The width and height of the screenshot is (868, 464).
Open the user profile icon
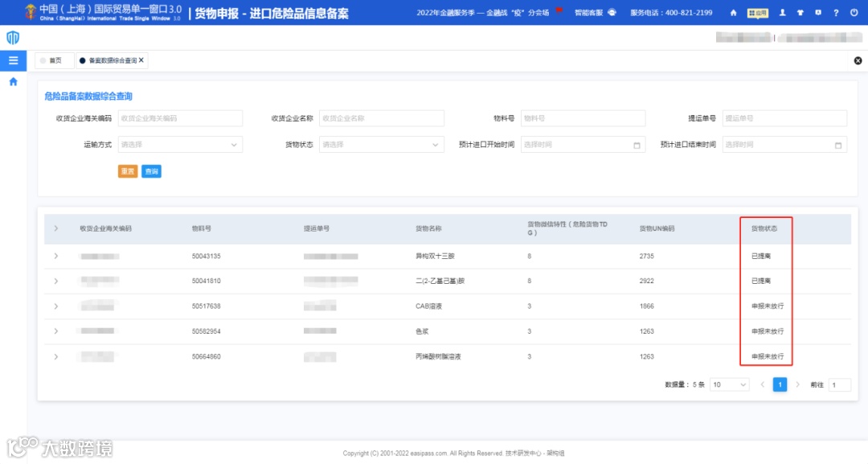tap(783, 13)
